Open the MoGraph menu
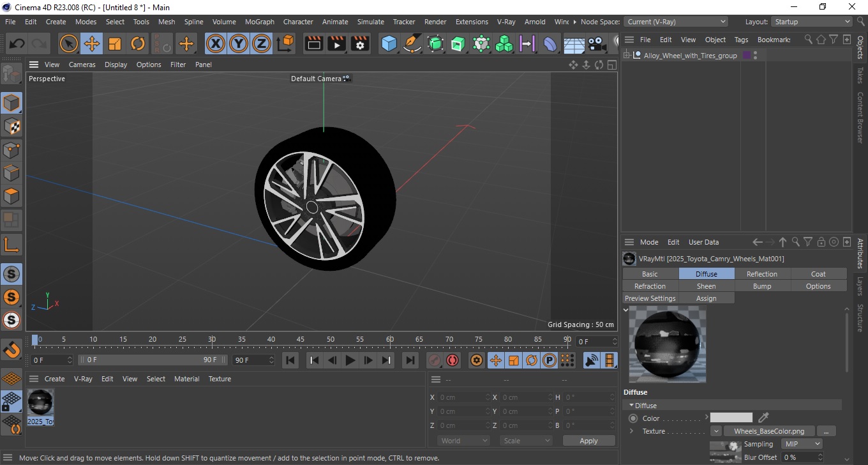This screenshot has height=465, width=868. [259, 22]
